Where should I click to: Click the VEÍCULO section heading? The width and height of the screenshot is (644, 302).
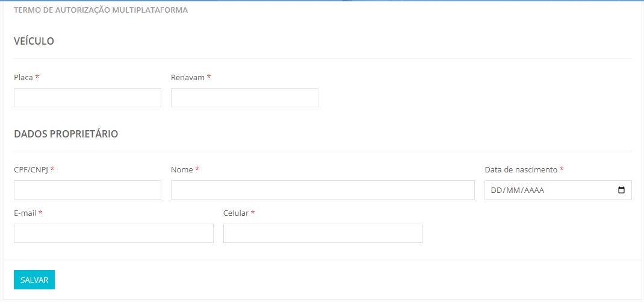click(x=34, y=41)
